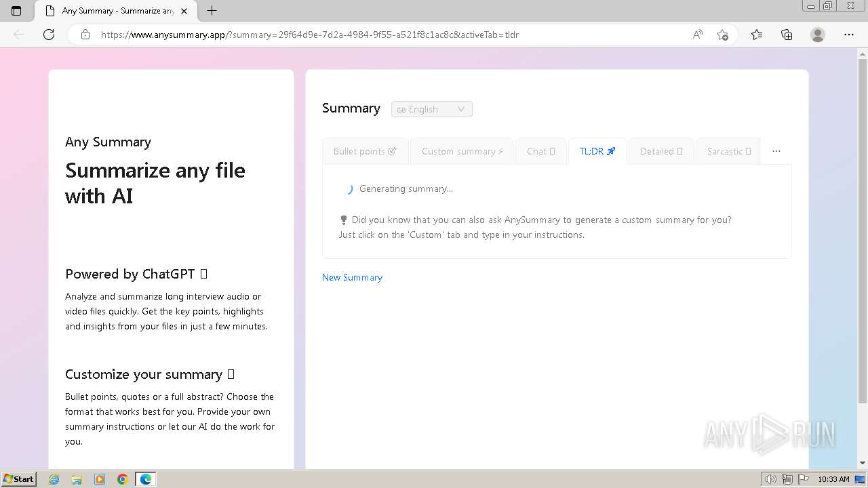Viewport: 868px width, 488px height.
Task: Expand more summary tabs with the ellipsis
Action: 776,151
